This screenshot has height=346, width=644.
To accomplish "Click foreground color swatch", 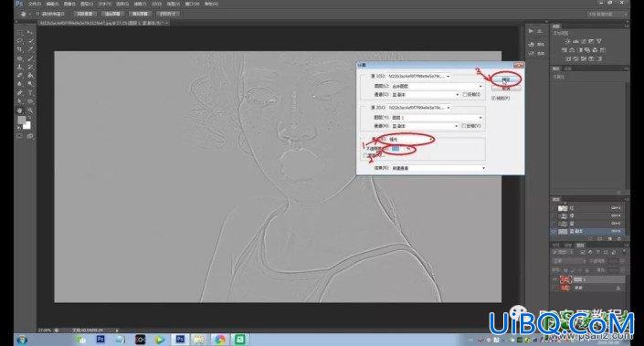I will click(21, 121).
